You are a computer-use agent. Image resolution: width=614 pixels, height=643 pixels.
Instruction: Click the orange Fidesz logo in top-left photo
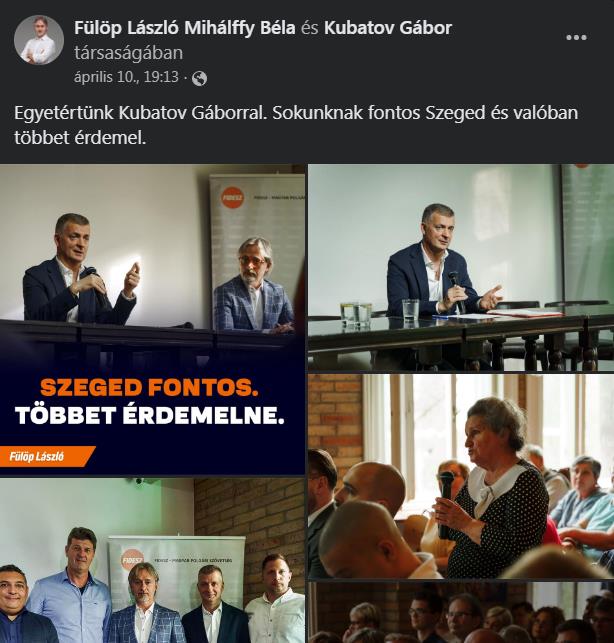coord(232,197)
